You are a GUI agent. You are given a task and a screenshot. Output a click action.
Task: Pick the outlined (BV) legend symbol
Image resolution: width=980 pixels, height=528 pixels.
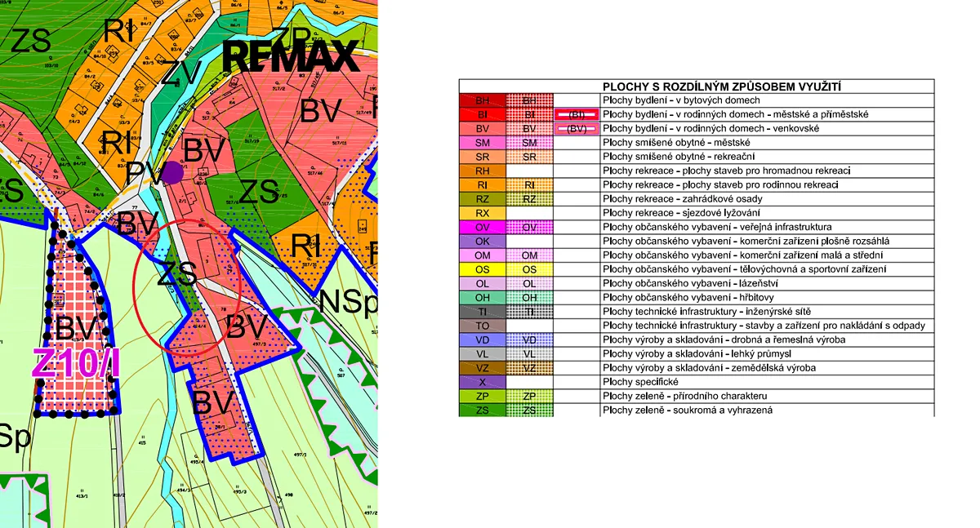pos(577,129)
